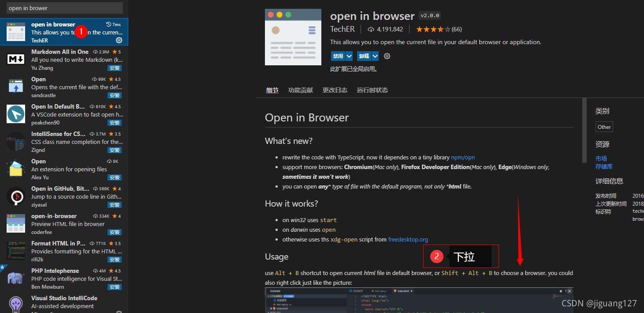
Task: Click the usage screenshot in README
Action: pyautogui.click(x=419, y=300)
